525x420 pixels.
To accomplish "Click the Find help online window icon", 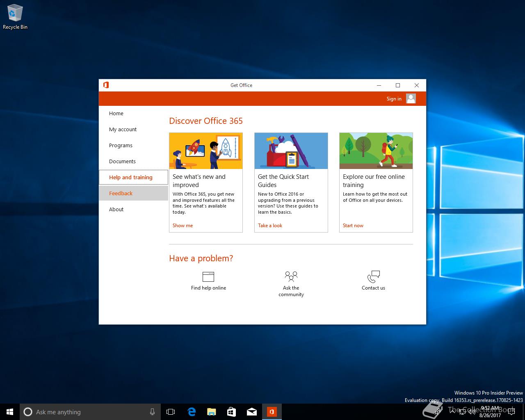I will tap(208, 276).
